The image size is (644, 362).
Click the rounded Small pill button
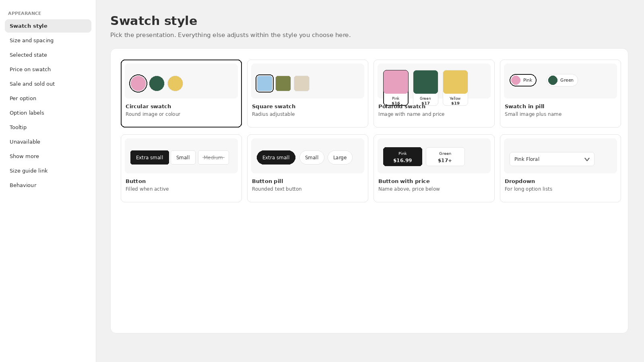[x=312, y=158]
